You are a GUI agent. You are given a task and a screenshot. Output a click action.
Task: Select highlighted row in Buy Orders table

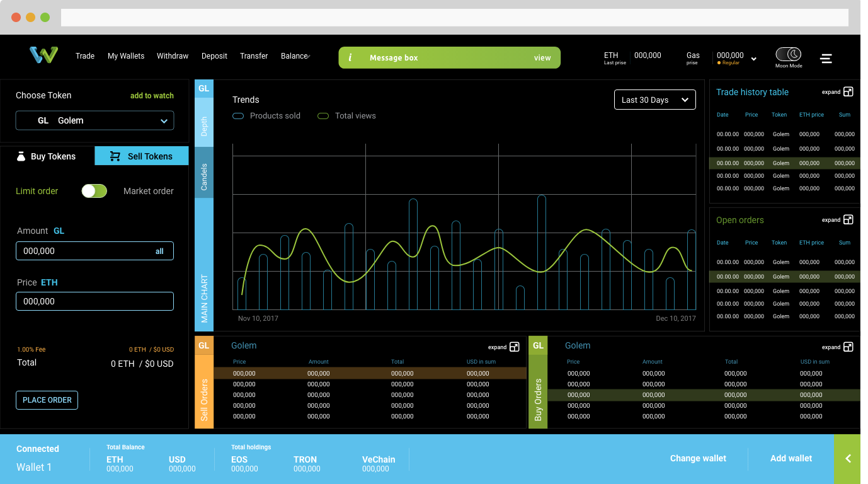(x=704, y=395)
